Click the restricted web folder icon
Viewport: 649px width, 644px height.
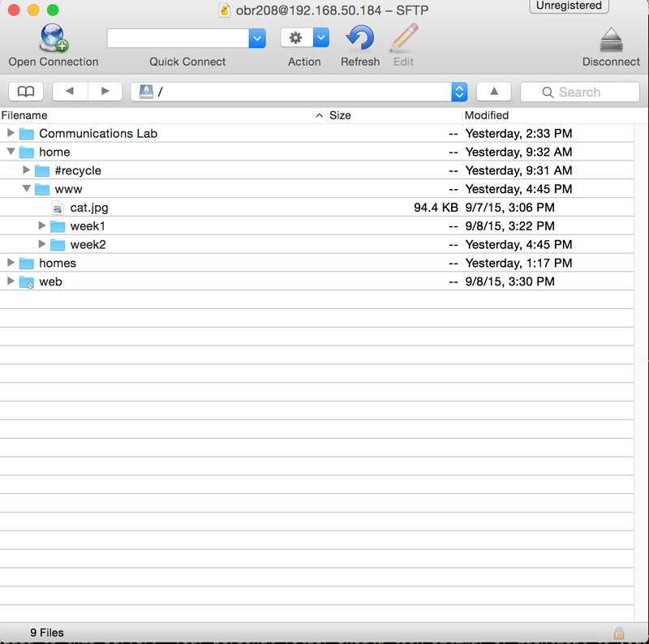tap(27, 282)
